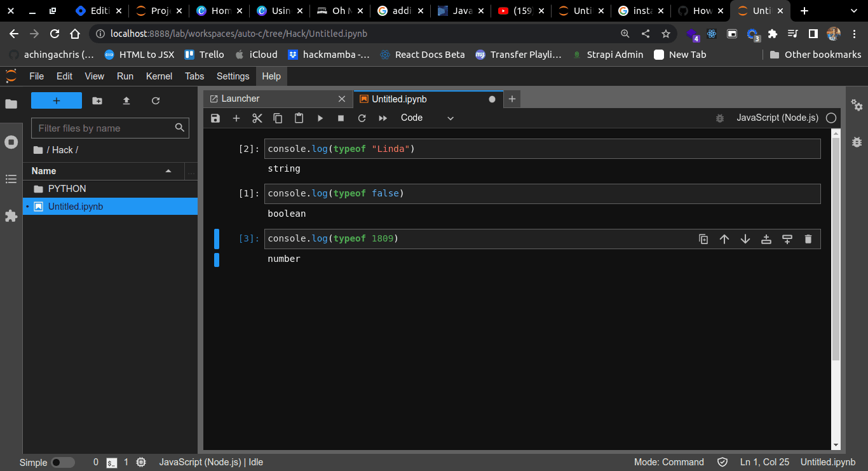
Task: Restart kernel and run all cells
Action: (383, 118)
